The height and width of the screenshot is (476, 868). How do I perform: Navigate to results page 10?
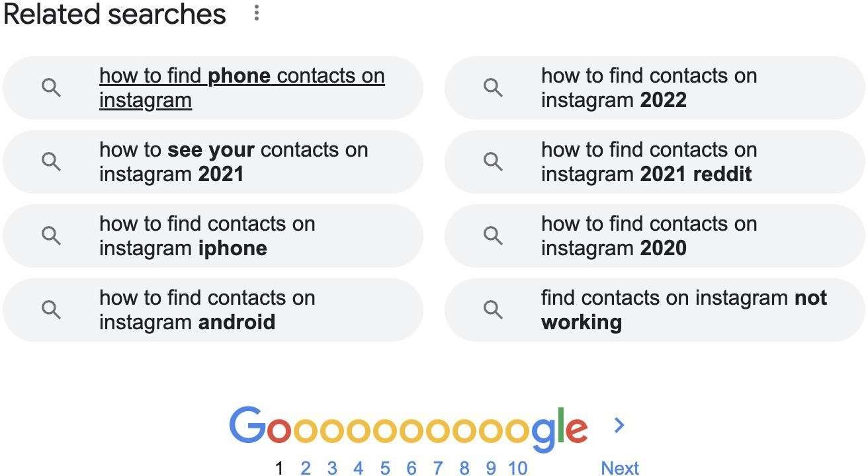(517, 468)
